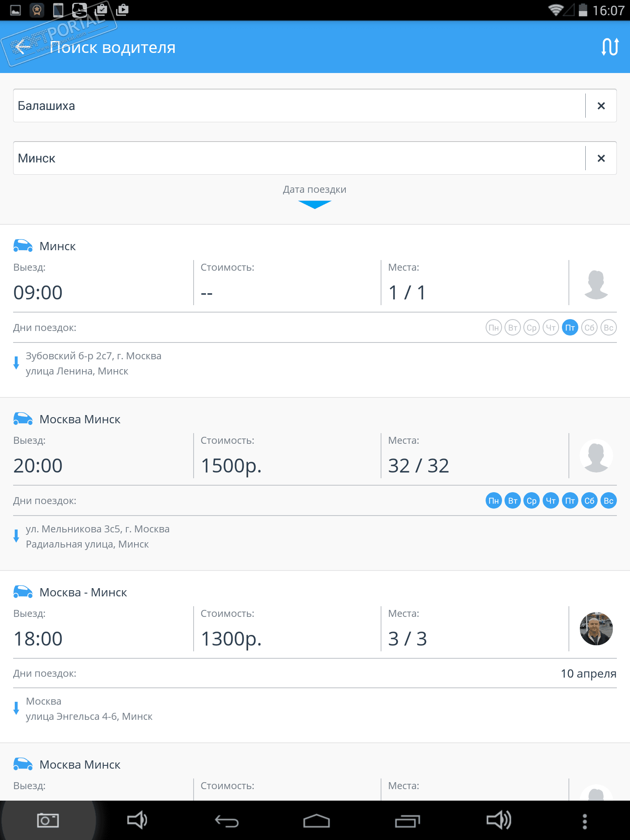Open the image notification icon
Screen dimensions: 630x840
click(16, 10)
